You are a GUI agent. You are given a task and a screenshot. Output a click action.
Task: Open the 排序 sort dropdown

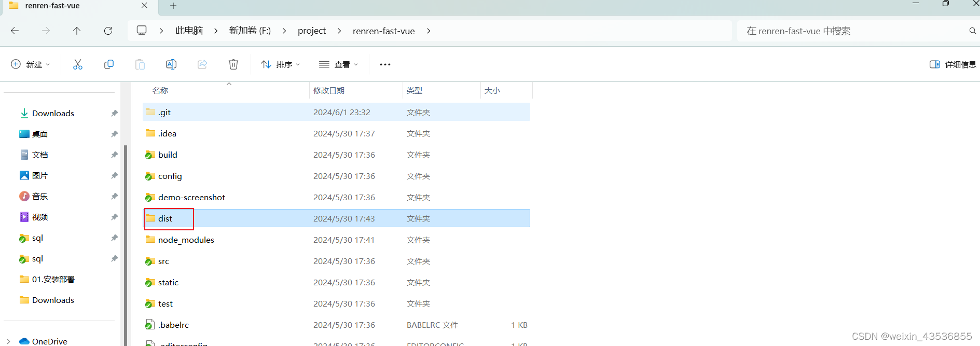(281, 64)
